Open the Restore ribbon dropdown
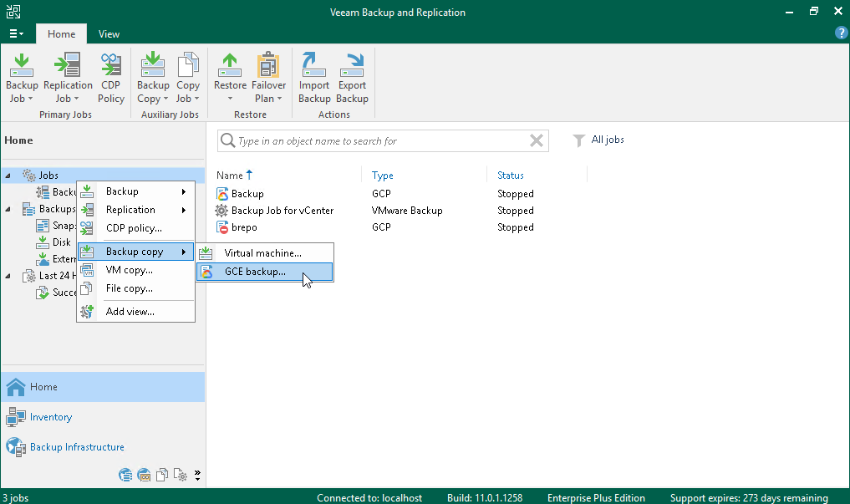The height and width of the screenshot is (504, 850). [x=230, y=78]
